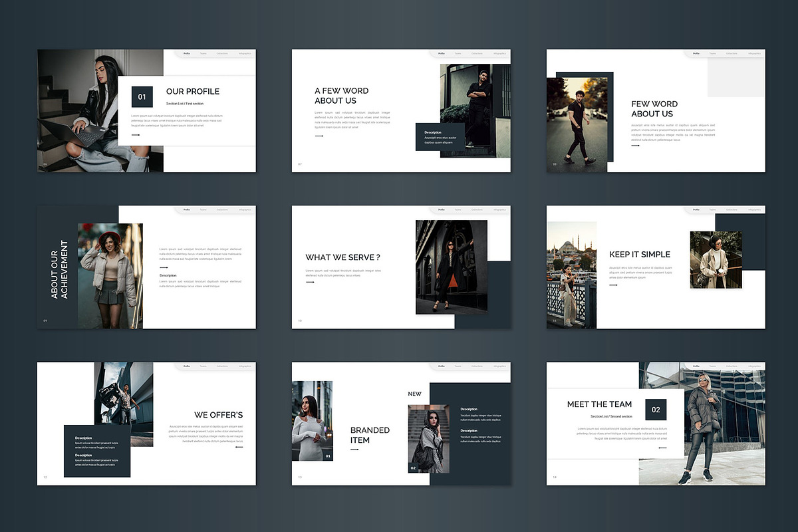The image size is (798, 532).
Task: Click the Our Profile heading
Action: [x=192, y=92]
